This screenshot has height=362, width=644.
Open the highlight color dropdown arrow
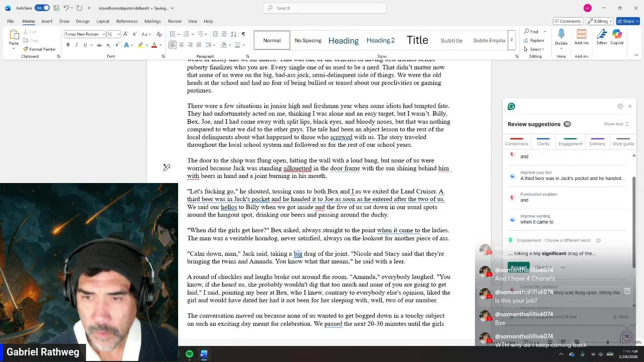[146, 45]
